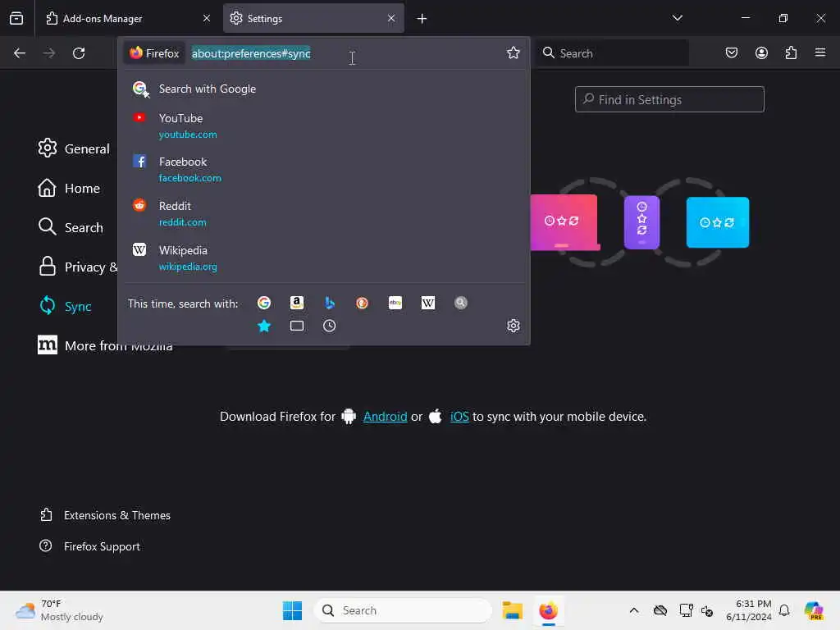Open the Firefox account menu
840x630 pixels.
tap(761, 52)
